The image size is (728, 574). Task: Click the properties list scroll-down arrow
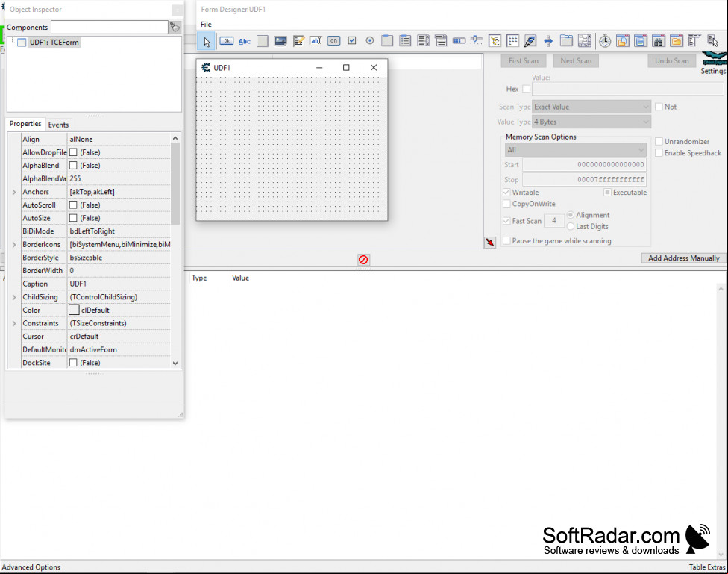(x=175, y=363)
